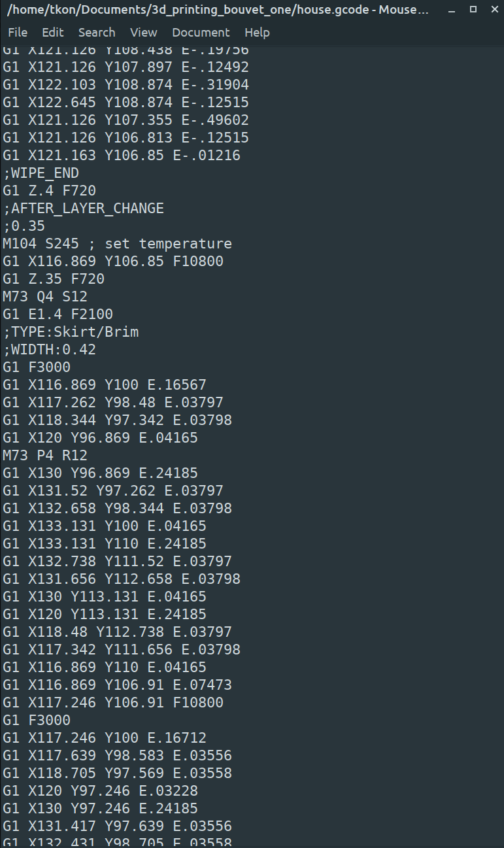Close the house.gcode editor window

(492, 10)
